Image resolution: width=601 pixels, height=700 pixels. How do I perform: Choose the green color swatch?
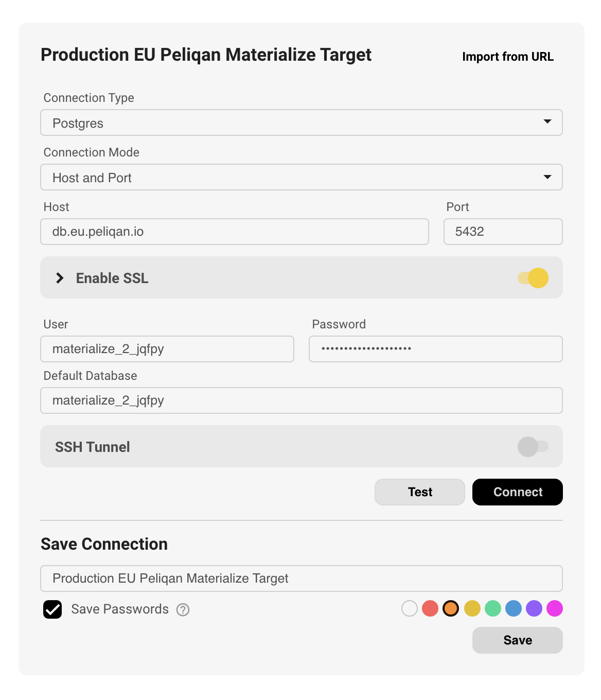[493, 608]
